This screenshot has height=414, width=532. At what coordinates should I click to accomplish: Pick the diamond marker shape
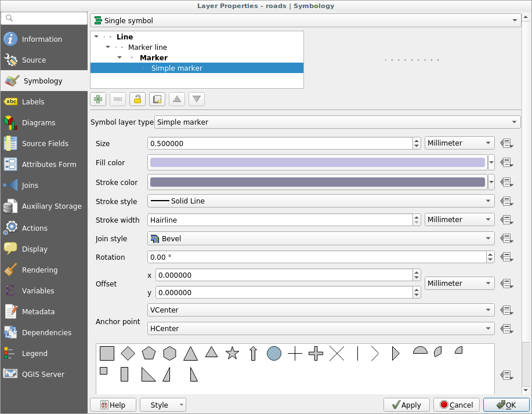pyautogui.click(x=128, y=353)
